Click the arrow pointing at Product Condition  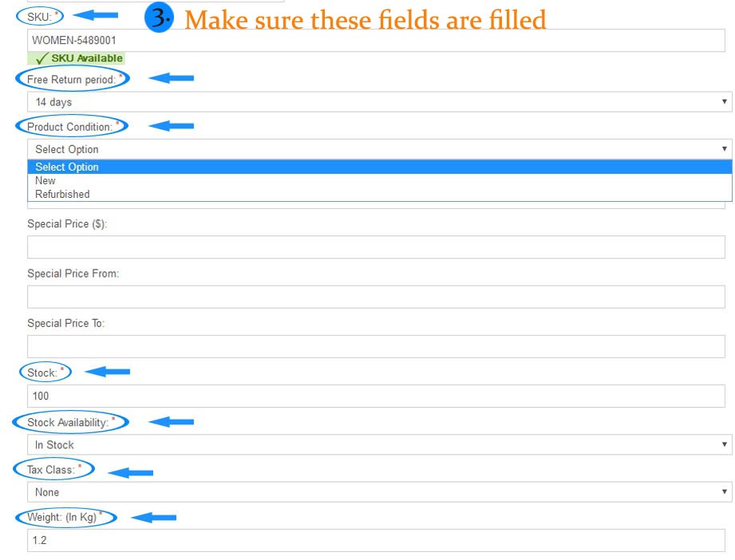172,126
